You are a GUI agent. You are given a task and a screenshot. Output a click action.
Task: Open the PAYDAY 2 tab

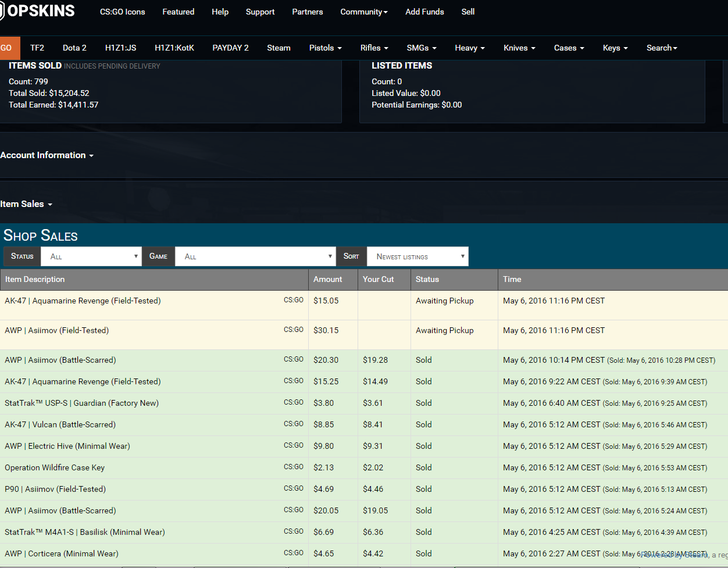coord(230,48)
